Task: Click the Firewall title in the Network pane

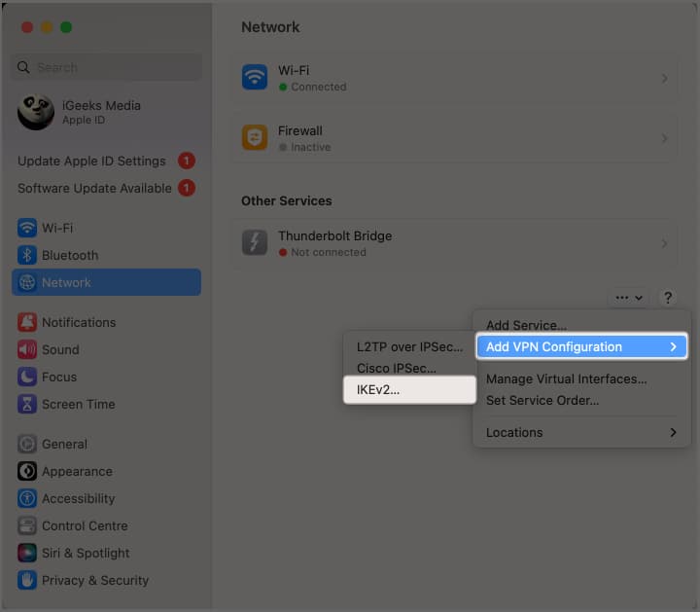Action: 300,131
